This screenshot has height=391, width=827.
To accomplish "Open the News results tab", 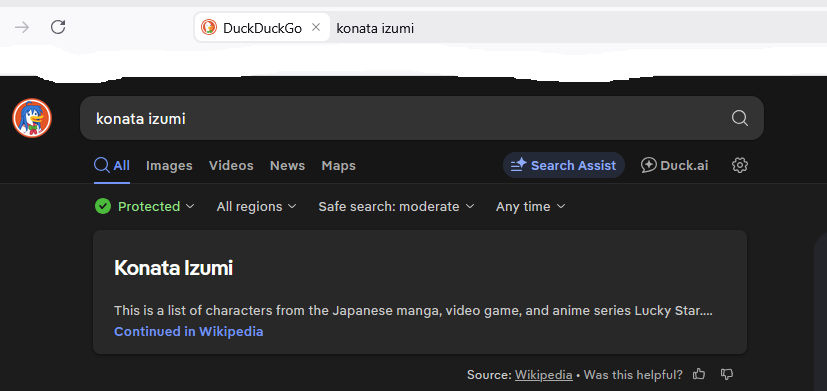I will tap(287, 166).
